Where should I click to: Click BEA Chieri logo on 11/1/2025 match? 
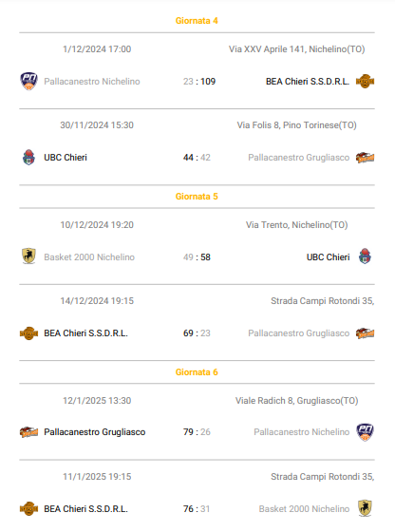[28, 509]
